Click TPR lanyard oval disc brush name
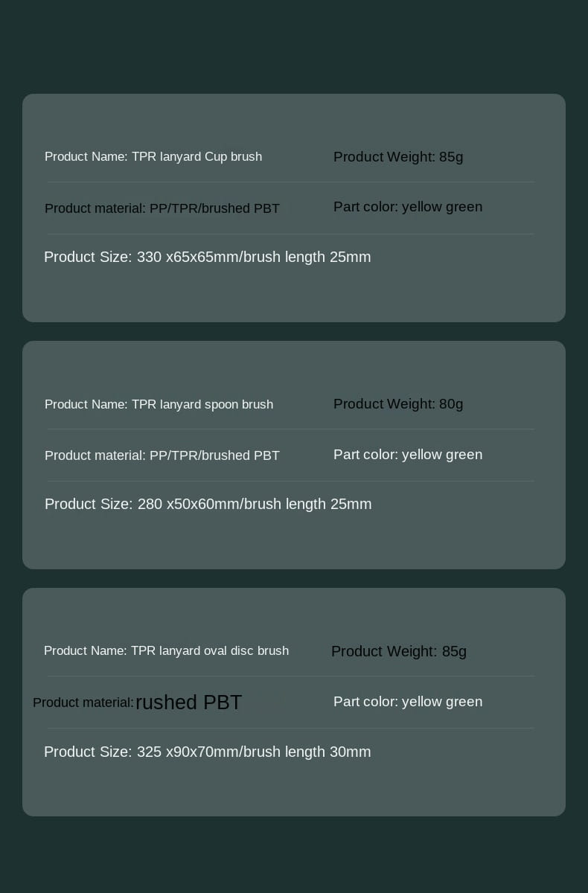The height and width of the screenshot is (893, 588). [x=166, y=651]
